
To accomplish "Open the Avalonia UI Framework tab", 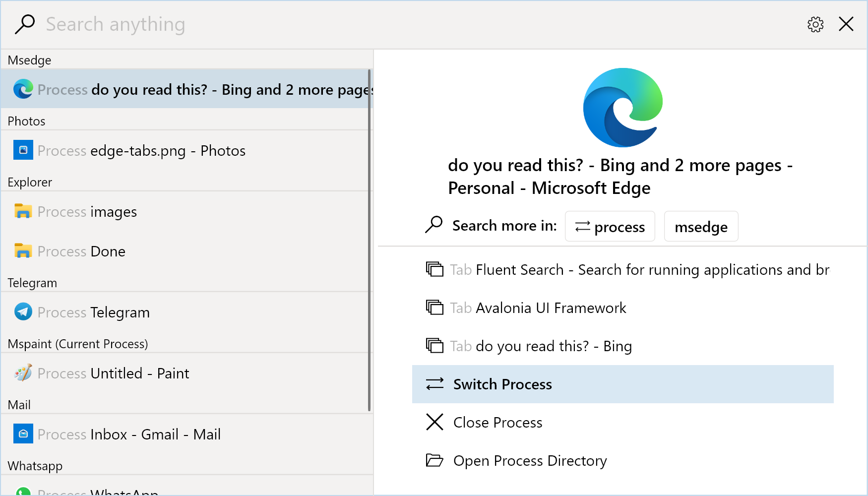I will [x=551, y=308].
